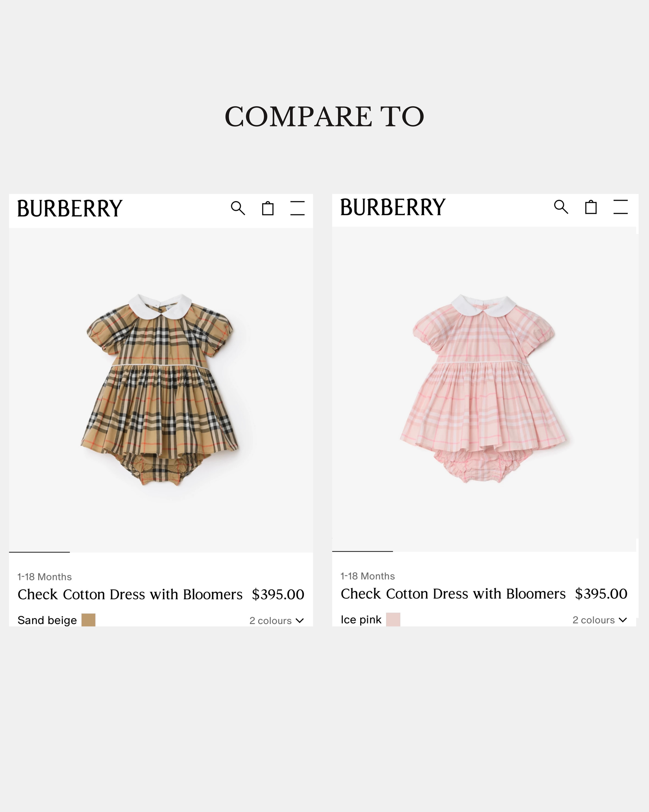Open the hamburger menu in right panel
This screenshot has width=649, height=812.
click(x=620, y=207)
